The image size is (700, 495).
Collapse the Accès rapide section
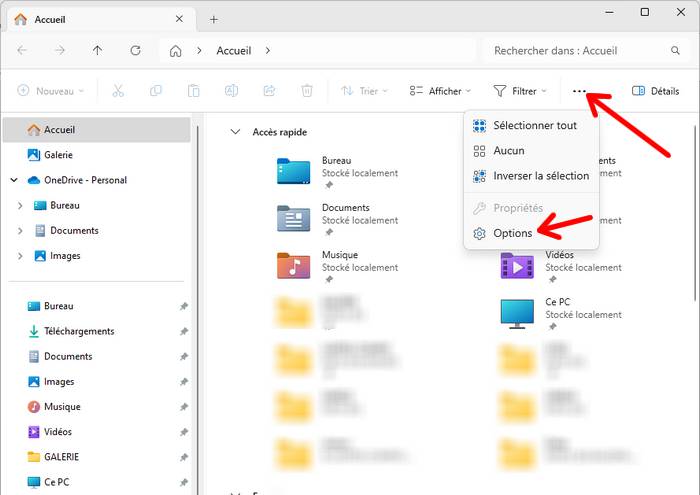coord(235,132)
